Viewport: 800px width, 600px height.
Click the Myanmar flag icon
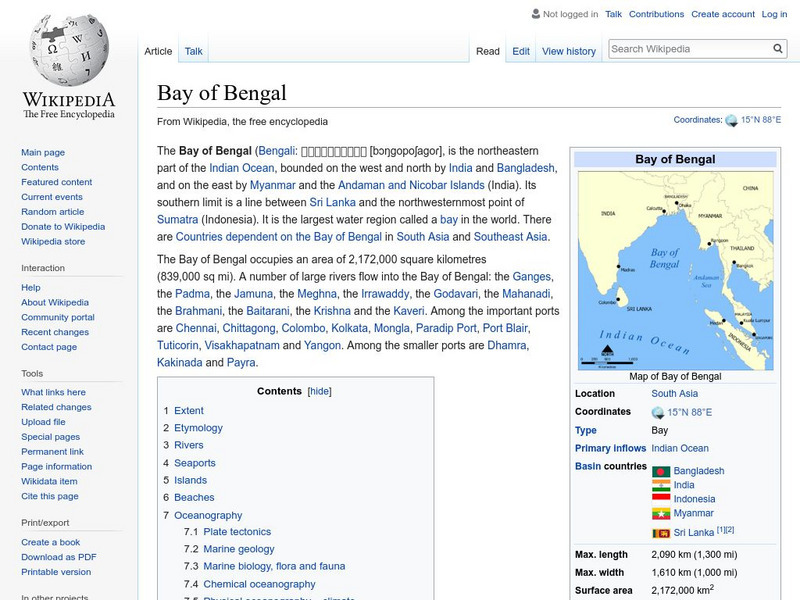661,513
